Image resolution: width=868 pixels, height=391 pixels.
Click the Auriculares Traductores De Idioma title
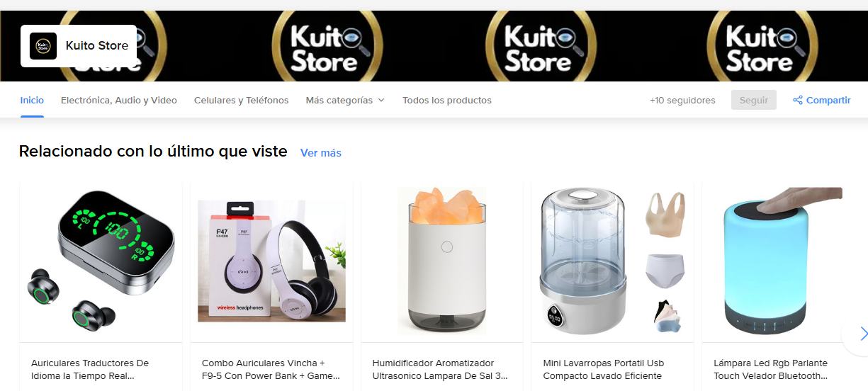90,369
